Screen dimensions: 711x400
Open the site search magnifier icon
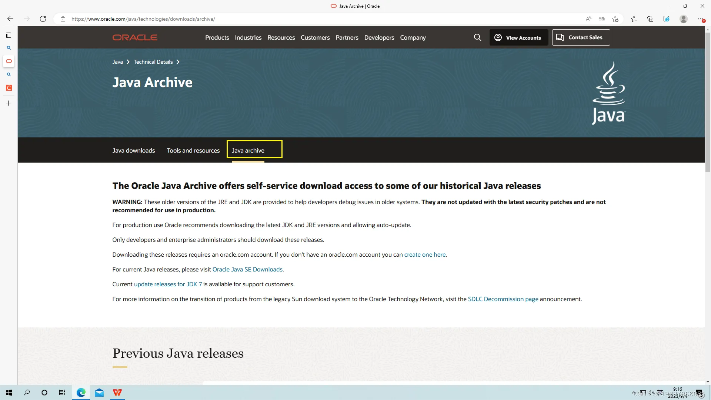477,37
